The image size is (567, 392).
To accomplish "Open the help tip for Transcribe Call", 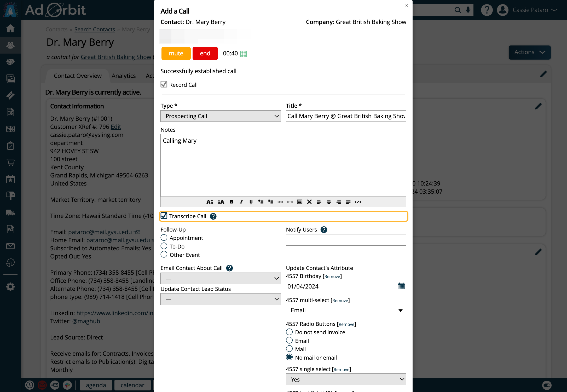I will pyautogui.click(x=213, y=216).
